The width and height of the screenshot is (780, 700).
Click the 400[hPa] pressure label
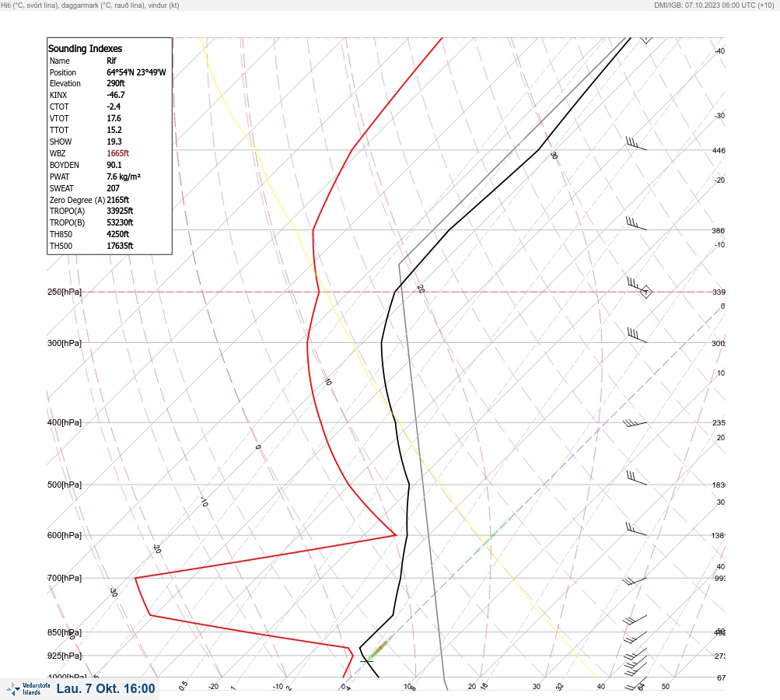click(x=65, y=422)
